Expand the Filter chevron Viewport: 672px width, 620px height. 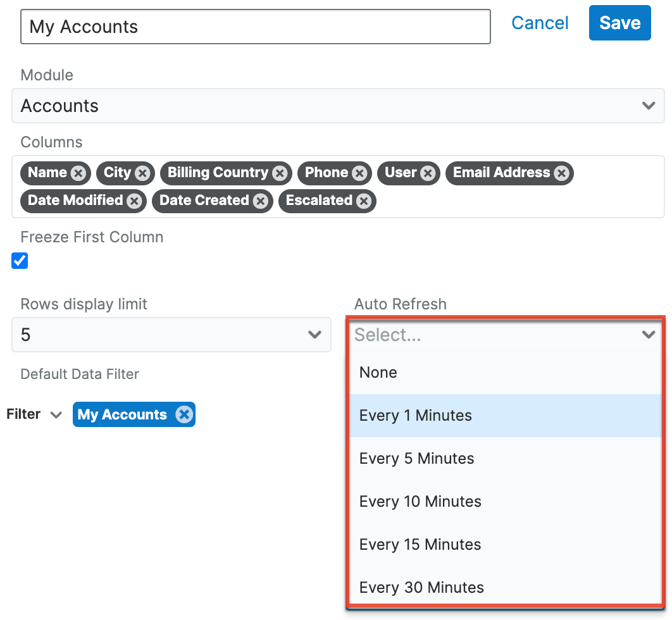[x=56, y=415]
